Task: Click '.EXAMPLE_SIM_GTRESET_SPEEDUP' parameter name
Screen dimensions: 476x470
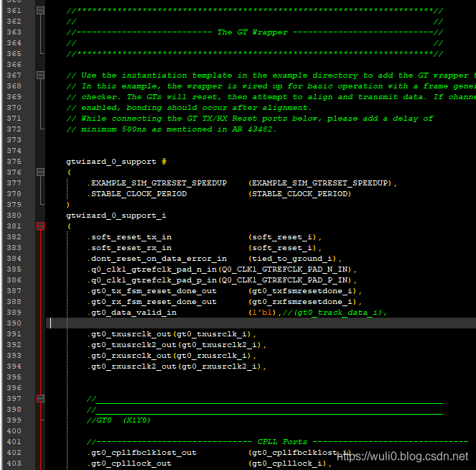Action: tap(157, 183)
